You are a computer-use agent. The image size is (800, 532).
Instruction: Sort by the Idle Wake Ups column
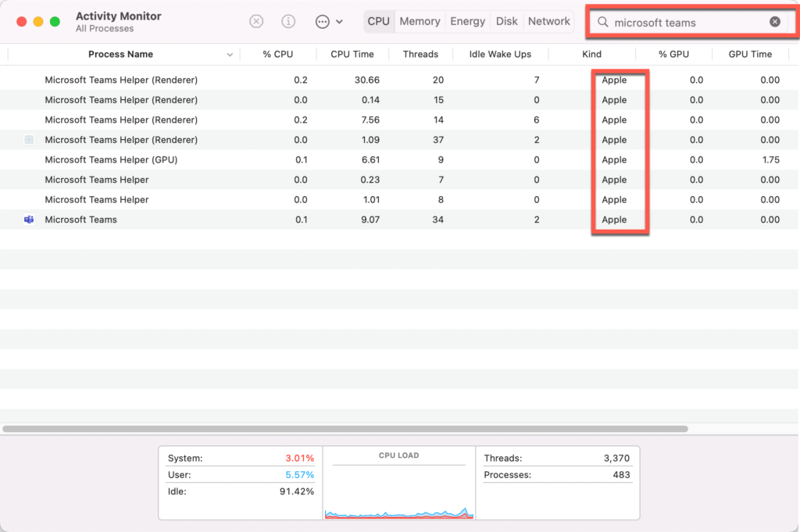500,54
